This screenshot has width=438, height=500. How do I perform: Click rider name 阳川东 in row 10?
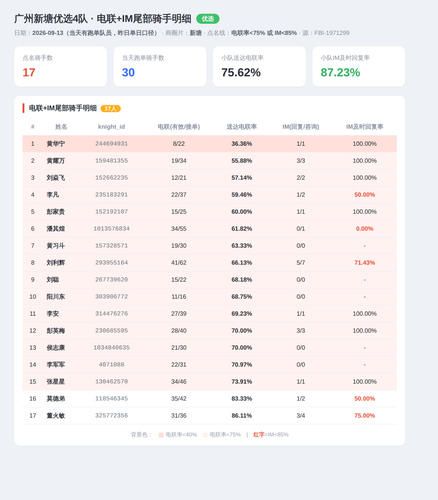pyautogui.click(x=56, y=297)
